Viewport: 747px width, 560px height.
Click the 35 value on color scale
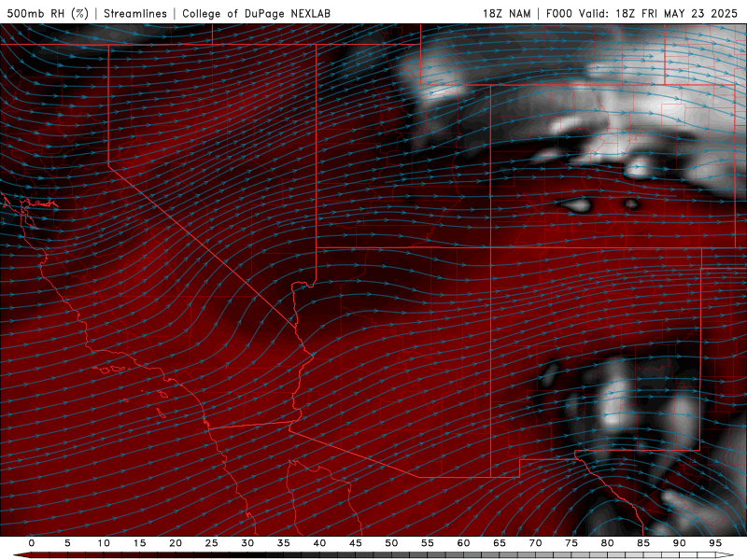click(x=284, y=543)
